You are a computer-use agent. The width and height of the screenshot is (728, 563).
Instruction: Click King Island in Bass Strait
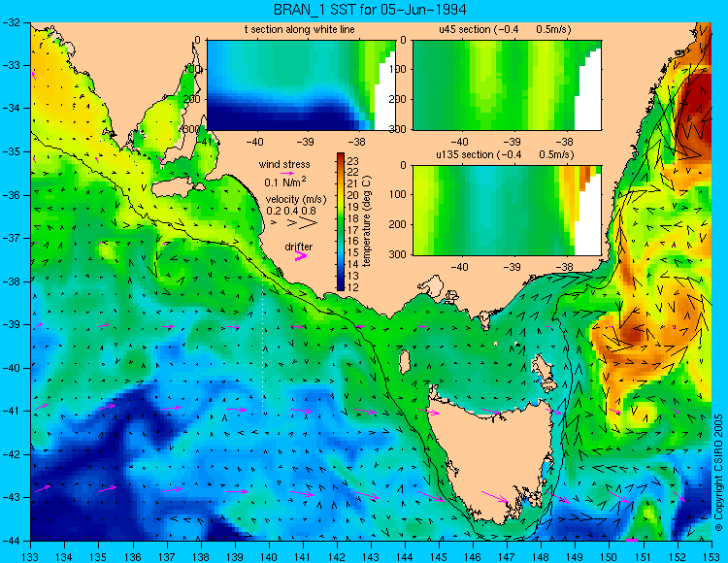pos(405,362)
